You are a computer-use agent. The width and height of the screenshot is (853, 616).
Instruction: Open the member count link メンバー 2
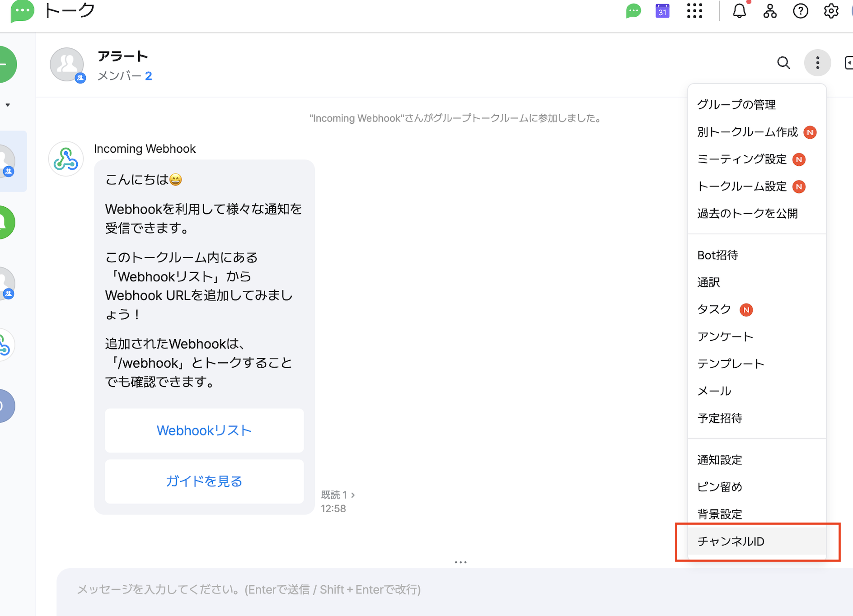[x=125, y=76]
